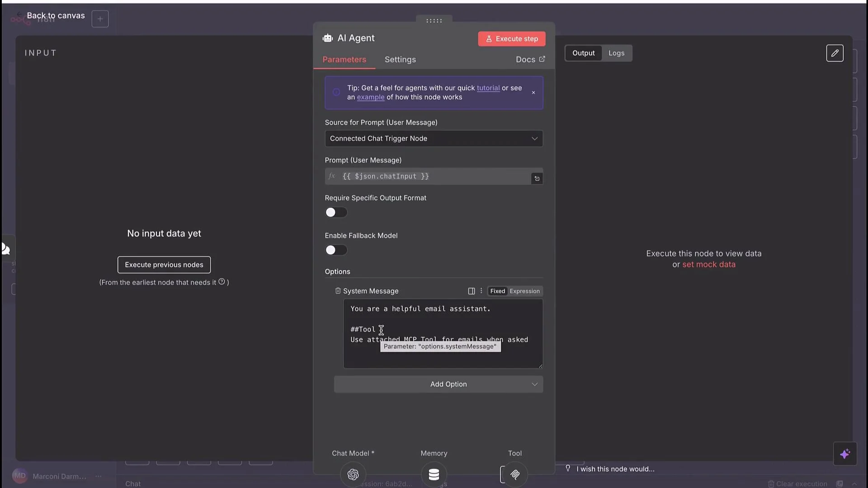This screenshot has height=488, width=868.
Task: Open the MD user avatar
Action: tap(19, 476)
